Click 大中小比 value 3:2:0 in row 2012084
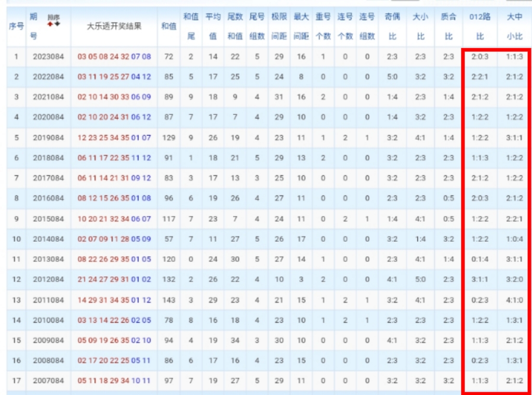 tap(515, 279)
